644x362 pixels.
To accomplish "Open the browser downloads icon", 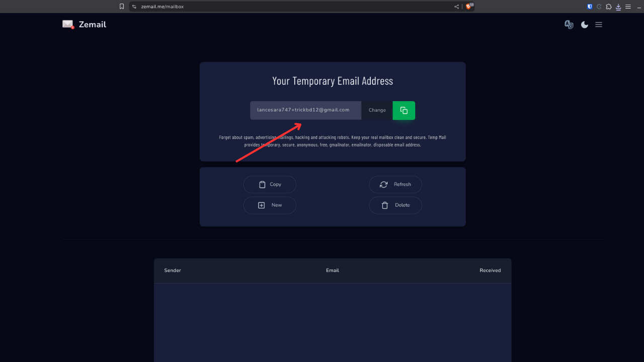I will [x=618, y=7].
